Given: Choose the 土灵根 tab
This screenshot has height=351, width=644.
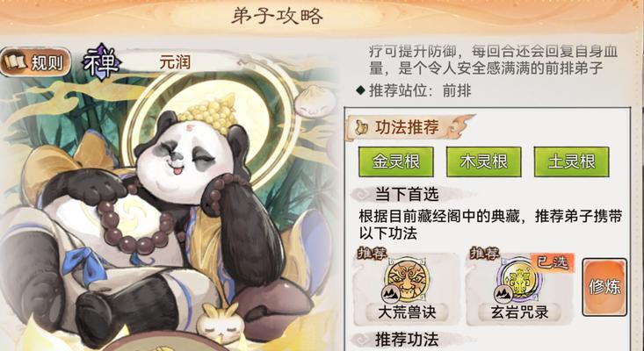Looking at the screenshot, I should (x=571, y=161).
